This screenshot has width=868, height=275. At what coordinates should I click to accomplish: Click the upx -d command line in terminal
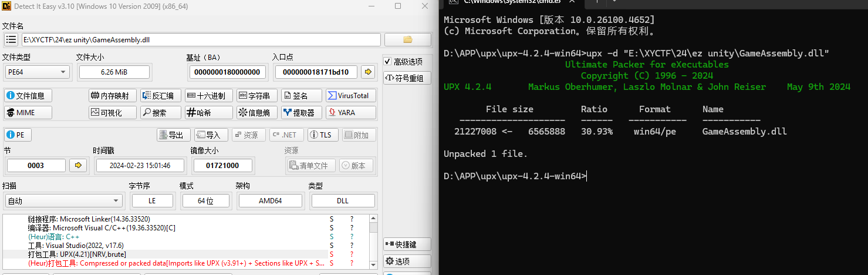(x=636, y=53)
